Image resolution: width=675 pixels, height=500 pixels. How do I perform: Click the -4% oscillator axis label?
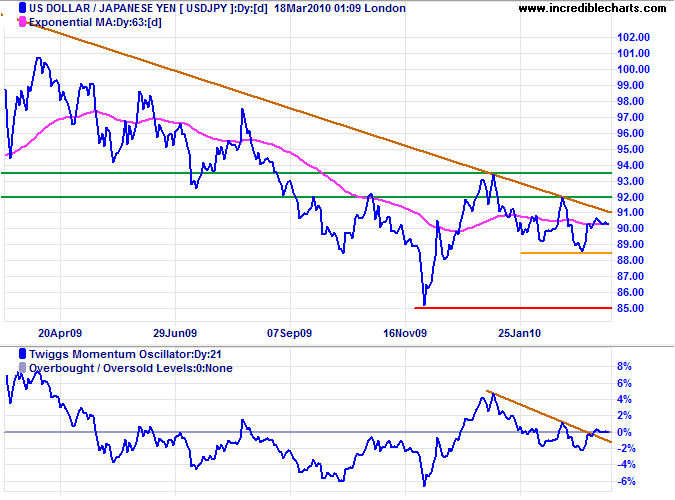coord(626,465)
